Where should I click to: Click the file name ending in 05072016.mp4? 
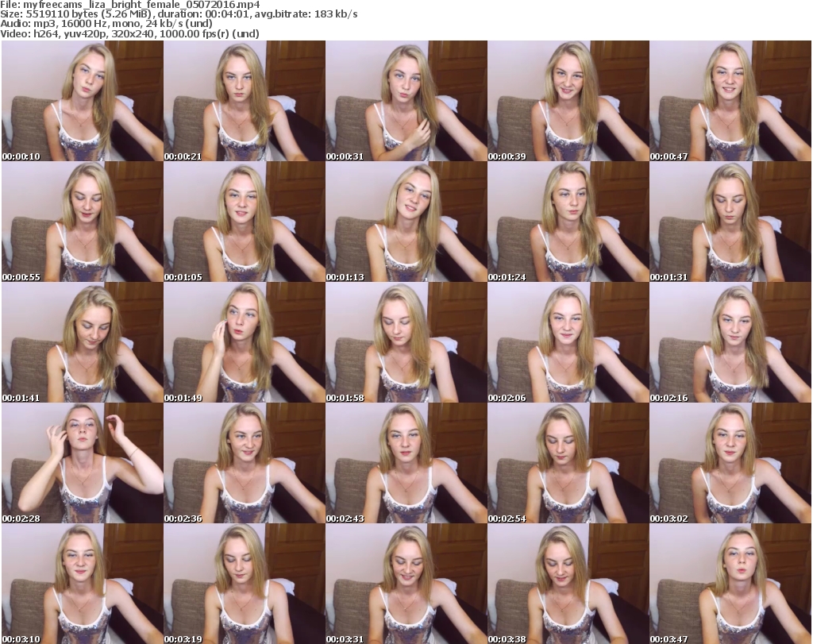click(141, 5)
